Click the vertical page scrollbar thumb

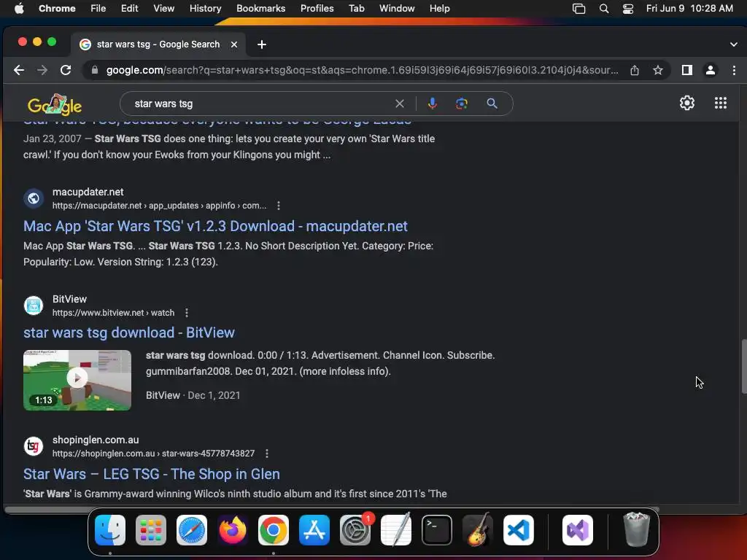coord(743,366)
